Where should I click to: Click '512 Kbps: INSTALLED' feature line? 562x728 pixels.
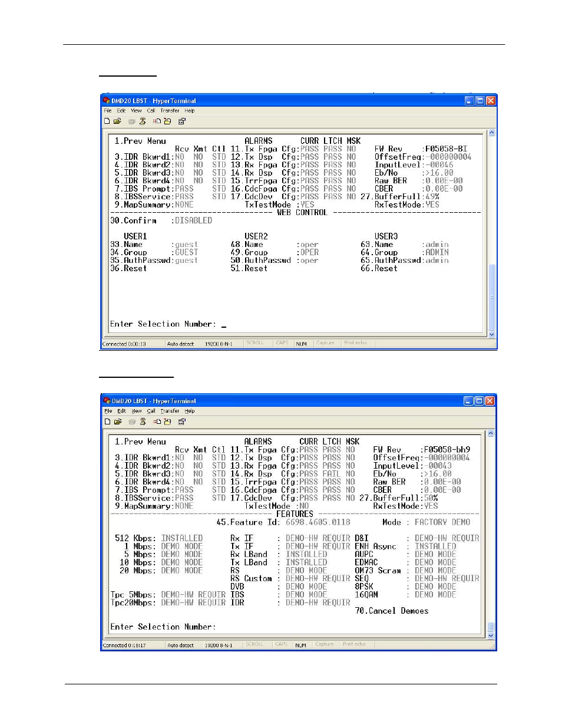[158, 539]
